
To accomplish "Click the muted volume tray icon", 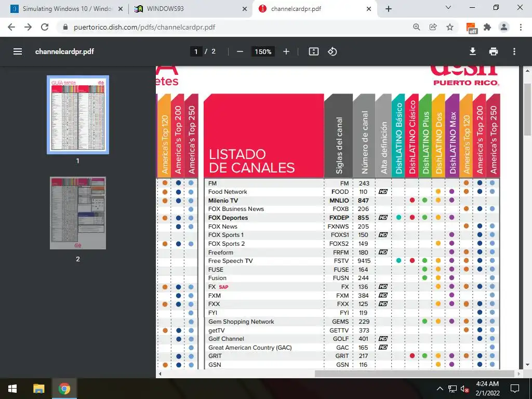I will coord(465,389).
